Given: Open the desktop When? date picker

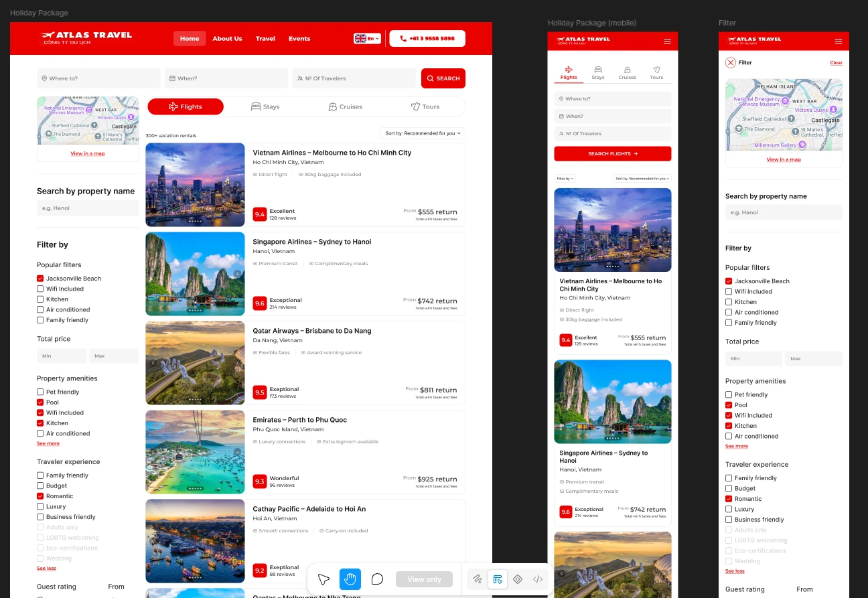Looking at the screenshot, I should [x=226, y=78].
